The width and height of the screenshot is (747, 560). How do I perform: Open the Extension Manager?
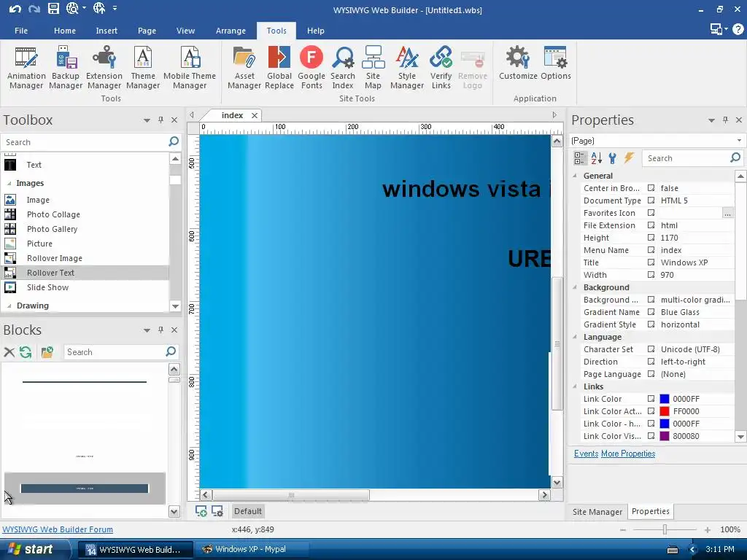pyautogui.click(x=104, y=68)
